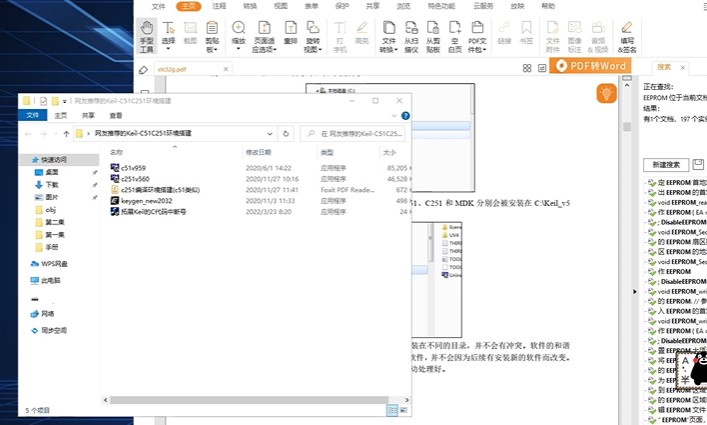Click the 重排 reflow icon in ribbon
The height and width of the screenshot is (425, 707).
click(290, 32)
